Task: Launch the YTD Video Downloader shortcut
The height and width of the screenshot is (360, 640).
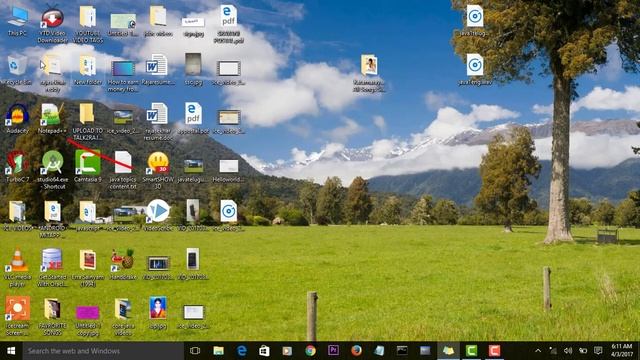Action: click(52, 24)
